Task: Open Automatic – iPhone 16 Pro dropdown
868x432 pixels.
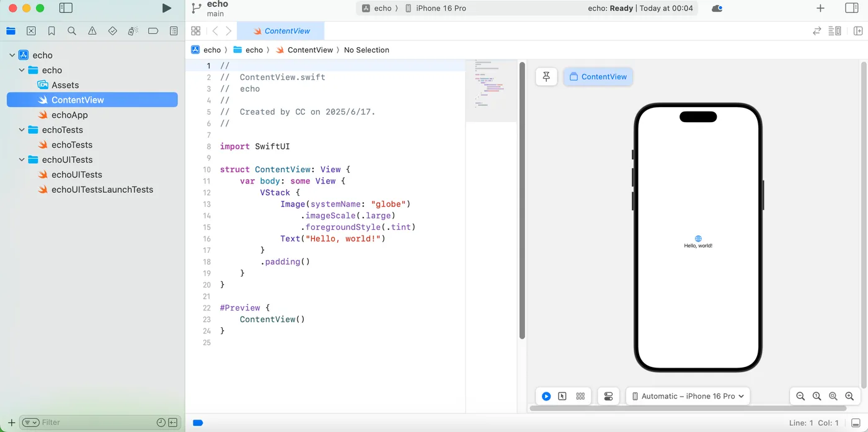Action: coord(688,396)
